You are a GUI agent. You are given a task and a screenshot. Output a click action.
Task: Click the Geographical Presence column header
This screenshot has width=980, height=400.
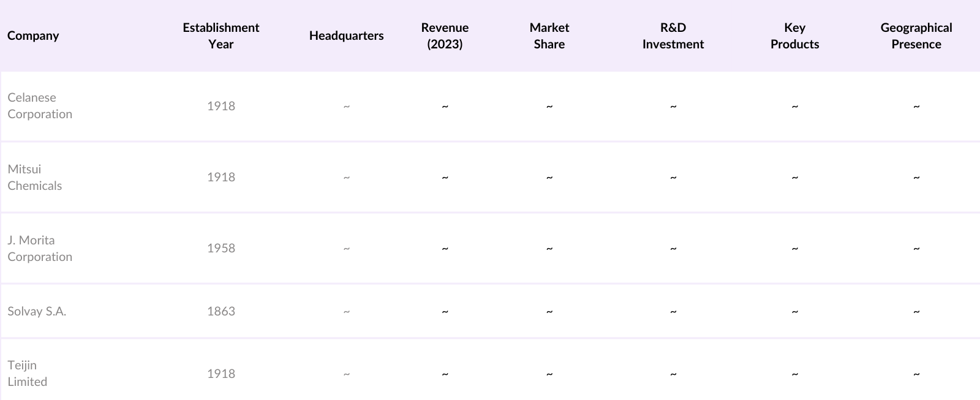click(x=916, y=36)
